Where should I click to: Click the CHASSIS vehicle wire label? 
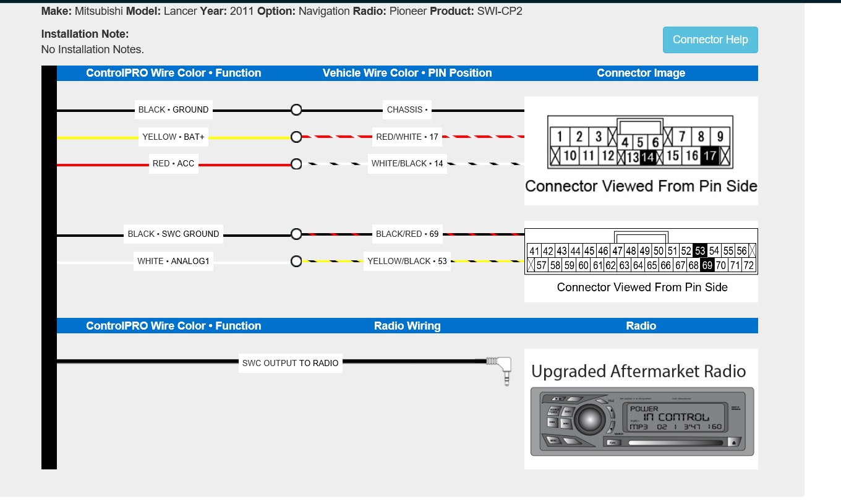click(x=407, y=109)
